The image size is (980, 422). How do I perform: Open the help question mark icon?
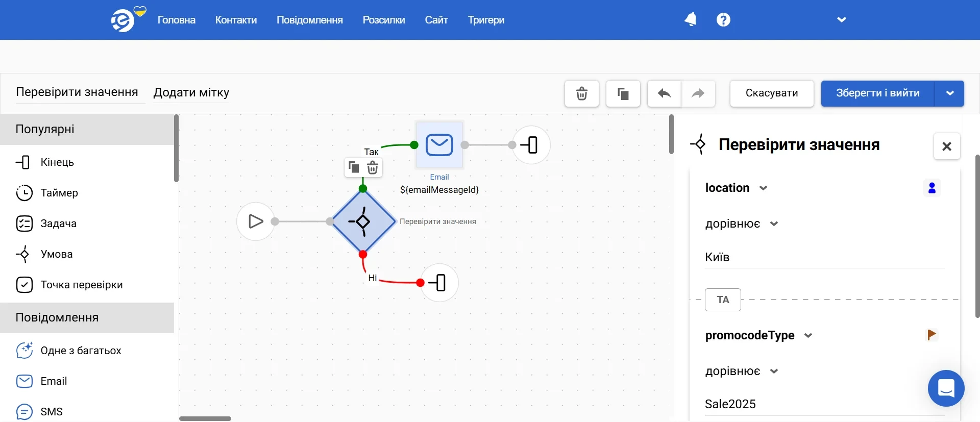click(x=723, y=20)
